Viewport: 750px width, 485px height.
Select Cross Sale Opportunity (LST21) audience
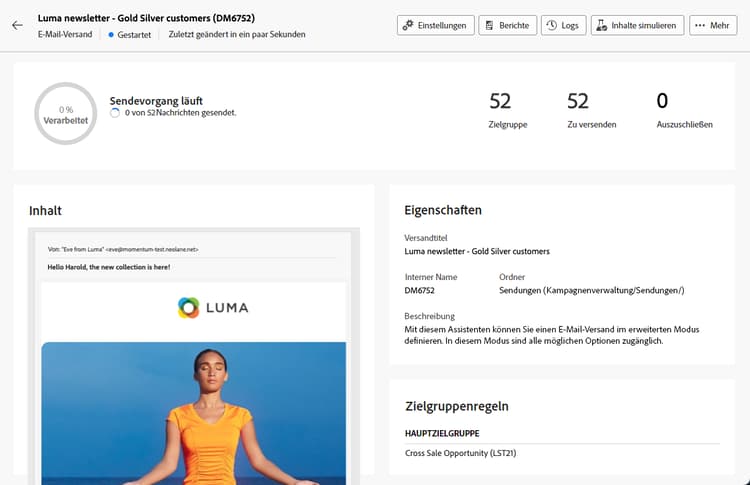click(461, 453)
